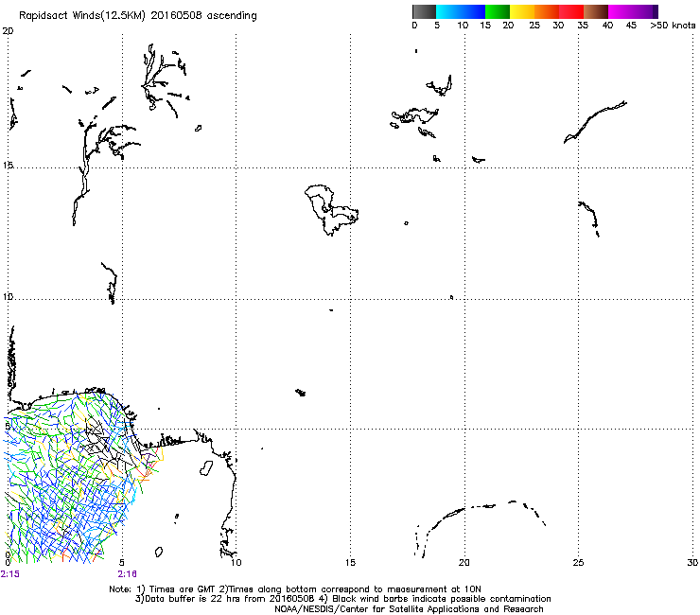This screenshot has height=615, width=700.
Task: Click the latitude label '15' on left axis
Action: point(8,166)
